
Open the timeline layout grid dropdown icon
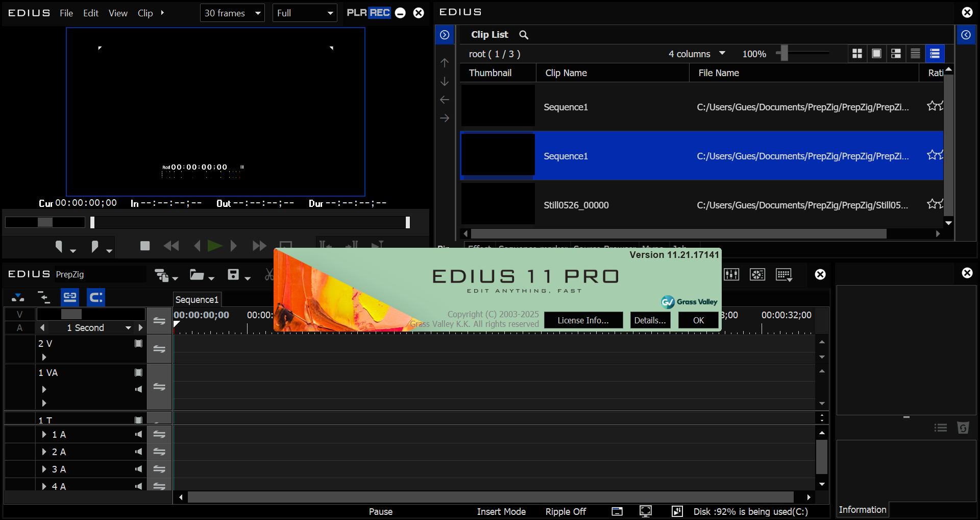click(x=784, y=275)
